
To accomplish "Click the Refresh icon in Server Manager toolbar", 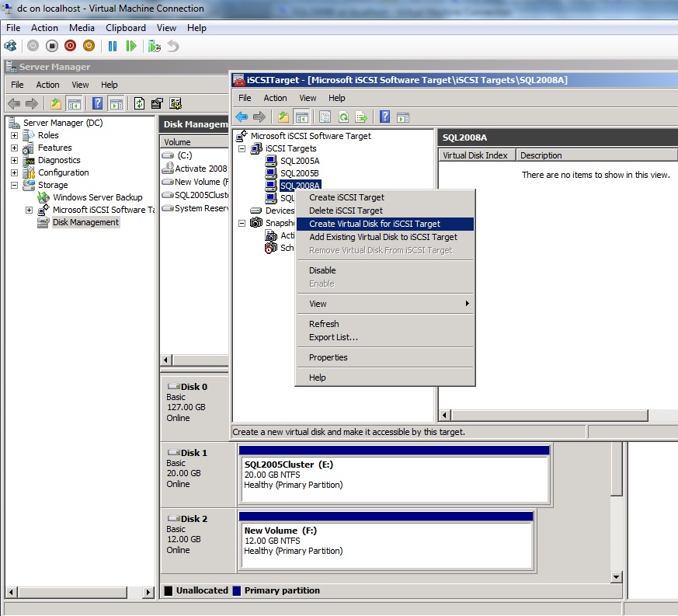I will pyautogui.click(x=139, y=104).
